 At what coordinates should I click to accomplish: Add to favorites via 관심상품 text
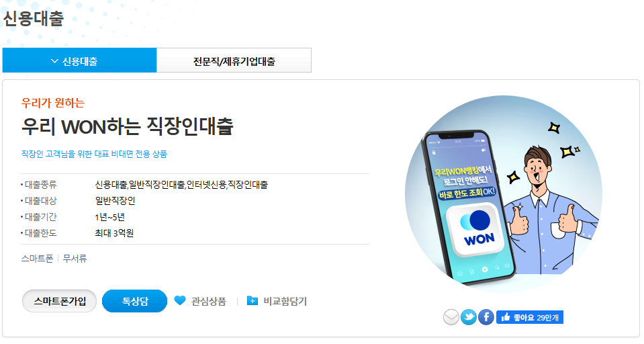[209, 301]
